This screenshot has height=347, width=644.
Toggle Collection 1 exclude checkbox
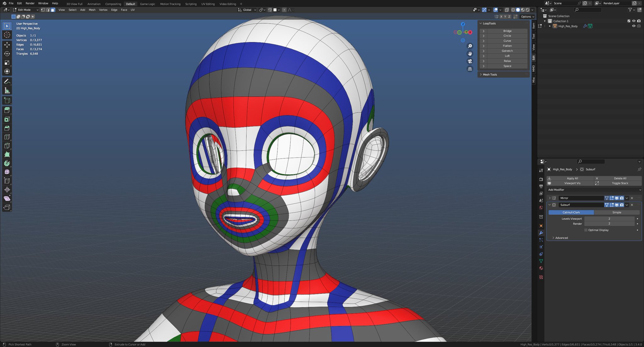tap(629, 21)
